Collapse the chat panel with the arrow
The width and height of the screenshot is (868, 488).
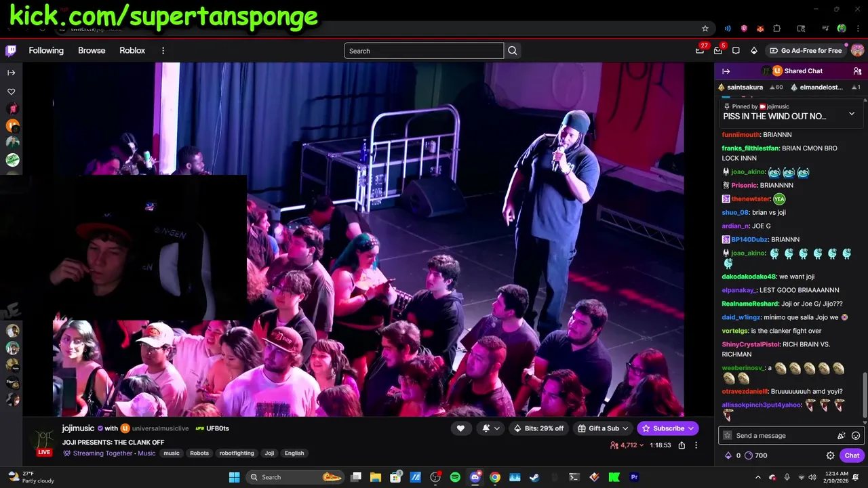pos(726,71)
